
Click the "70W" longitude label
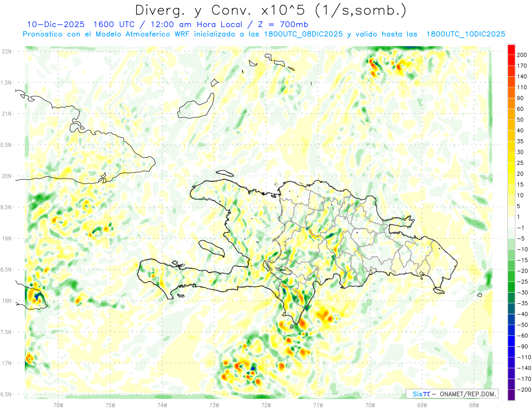(x=370, y=404)
